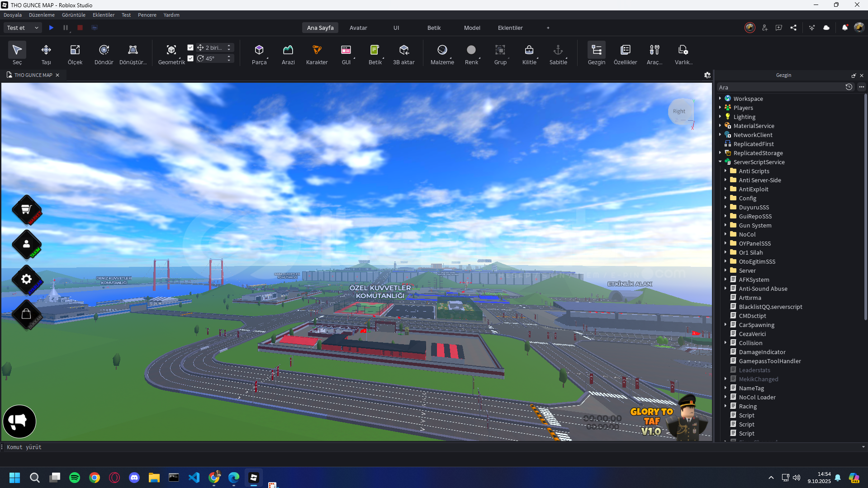The width and height of the screenshot is (868, 488).
Task: Switch to the Betik ribbon tab
Action: (x=434, y=28)
